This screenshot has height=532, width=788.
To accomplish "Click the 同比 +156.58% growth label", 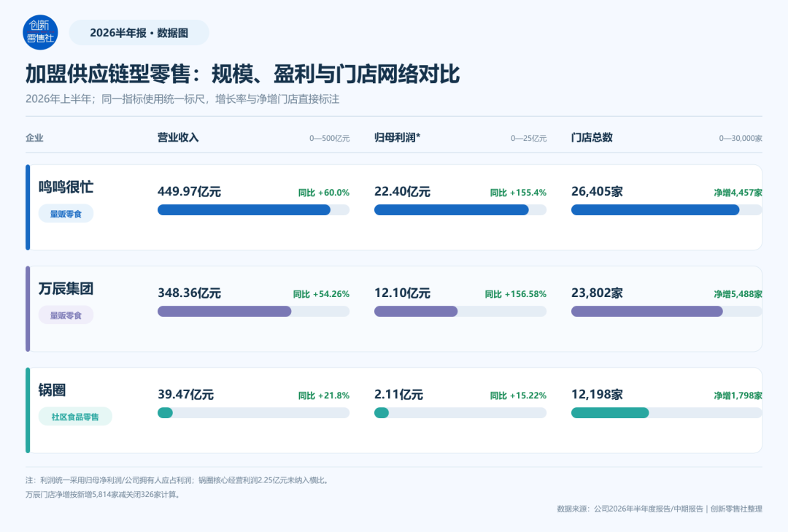I will coord(516,294).
